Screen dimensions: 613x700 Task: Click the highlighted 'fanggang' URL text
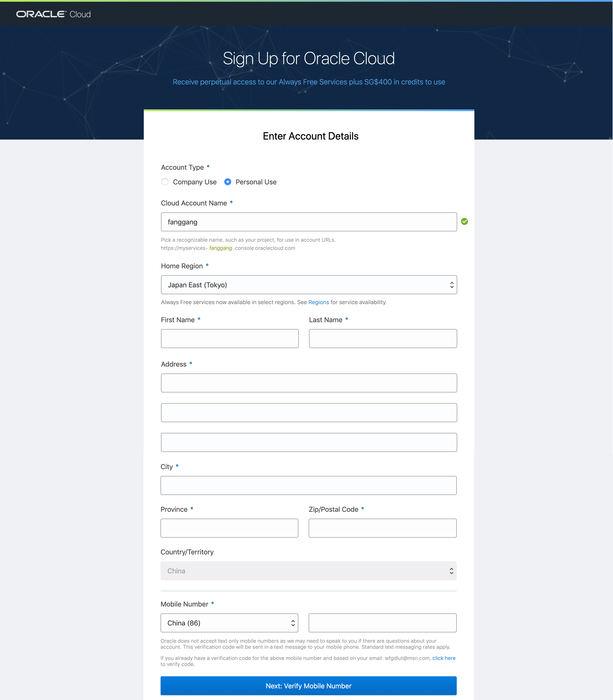221,248
